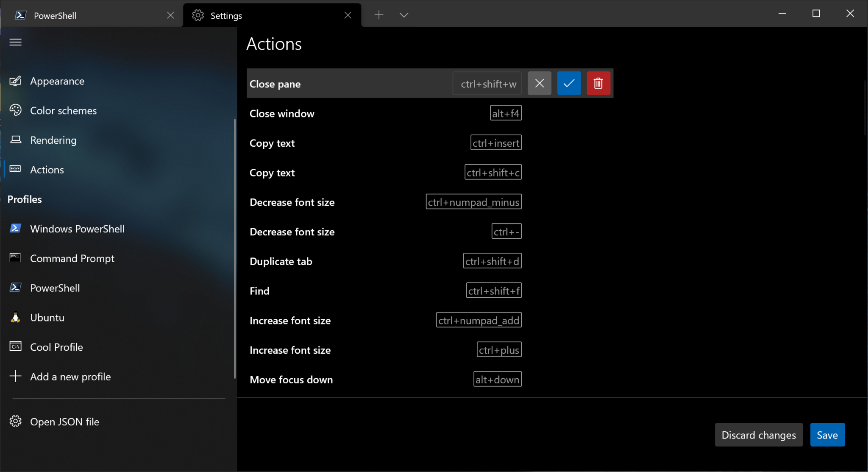868x472 pixels.
Task: Close the Settings tab
Action: coord(348,15)
